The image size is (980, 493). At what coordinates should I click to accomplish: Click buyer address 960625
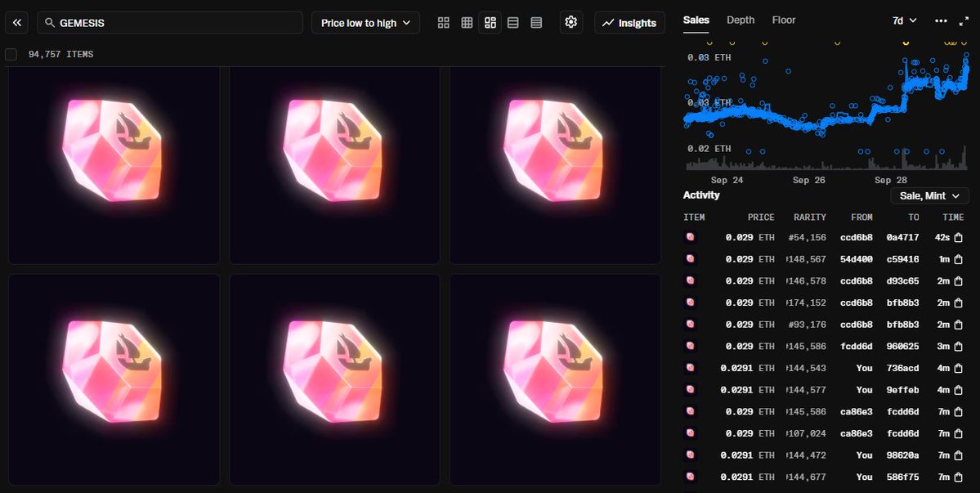[902, 346]
